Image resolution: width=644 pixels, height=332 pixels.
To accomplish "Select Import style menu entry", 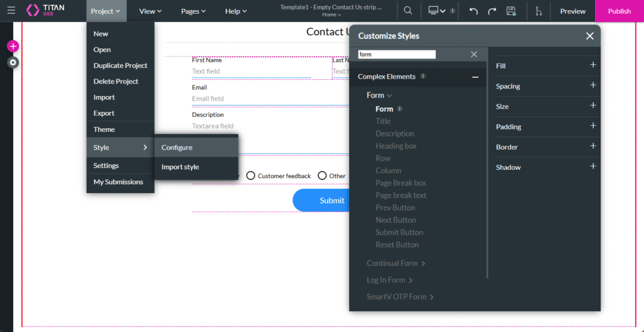I will [180, 167].
